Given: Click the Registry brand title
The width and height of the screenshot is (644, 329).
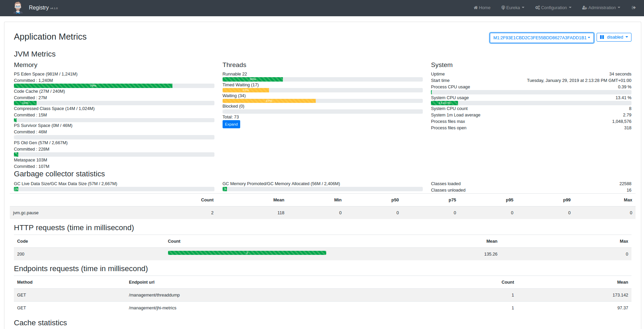Looking at the screenshot, I should point(39,8).
